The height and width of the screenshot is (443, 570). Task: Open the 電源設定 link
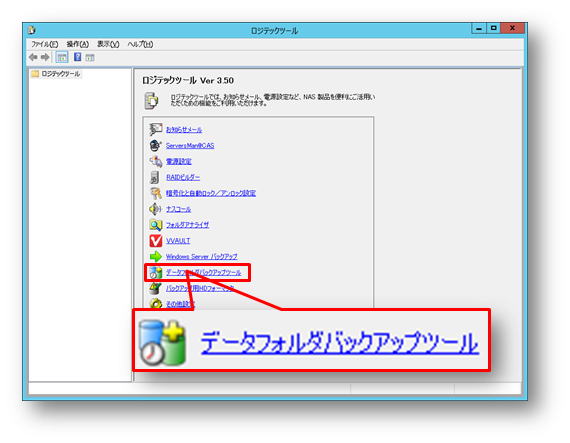coord(178,161)
